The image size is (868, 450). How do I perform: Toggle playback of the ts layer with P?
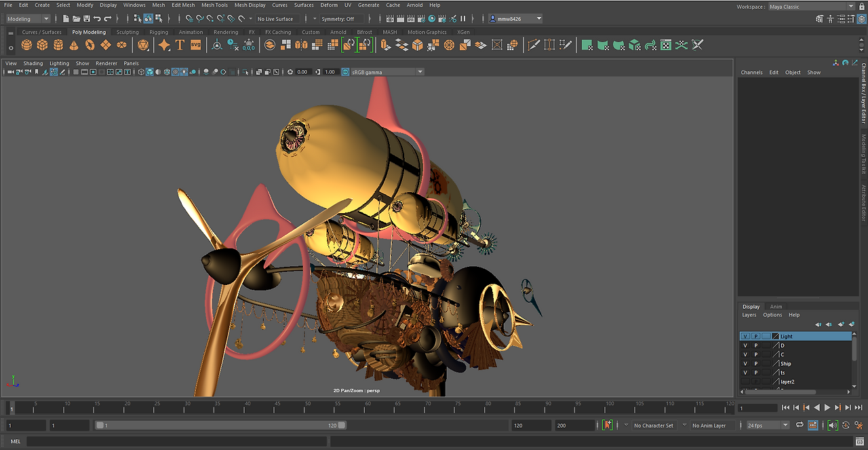(x=755, y=372)
